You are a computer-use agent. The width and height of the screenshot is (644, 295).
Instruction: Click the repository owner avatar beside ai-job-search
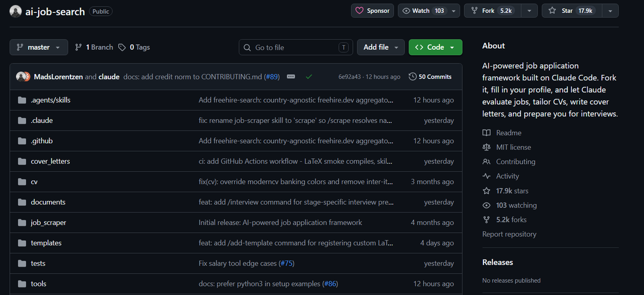(16, 11)
